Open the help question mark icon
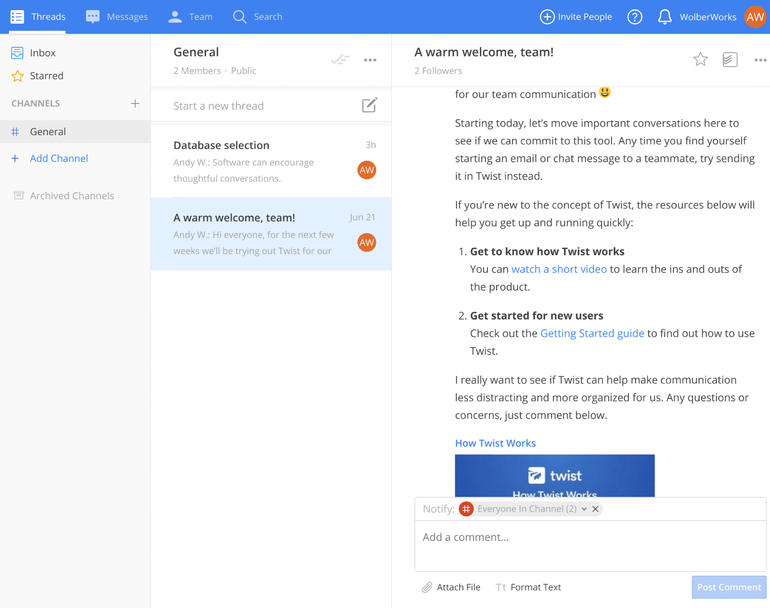The width and height of the screenshot is (770, 608). pos(634,17)
